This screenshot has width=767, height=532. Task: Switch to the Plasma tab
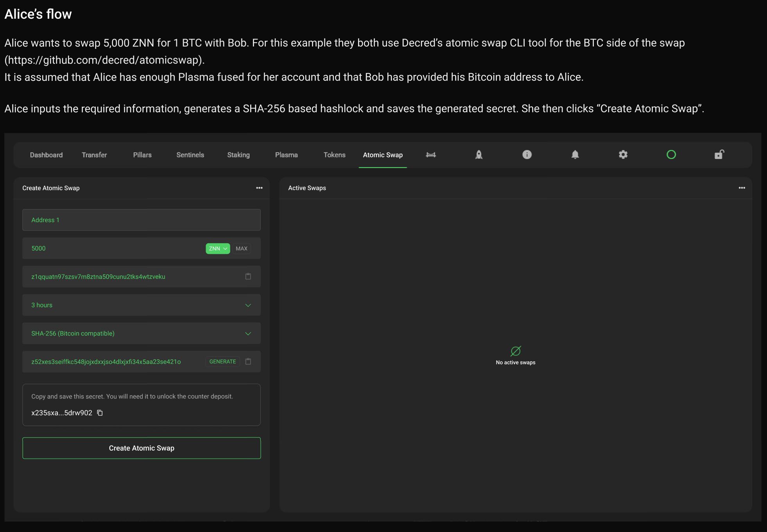pyautogui.click(x=286, y=155)
